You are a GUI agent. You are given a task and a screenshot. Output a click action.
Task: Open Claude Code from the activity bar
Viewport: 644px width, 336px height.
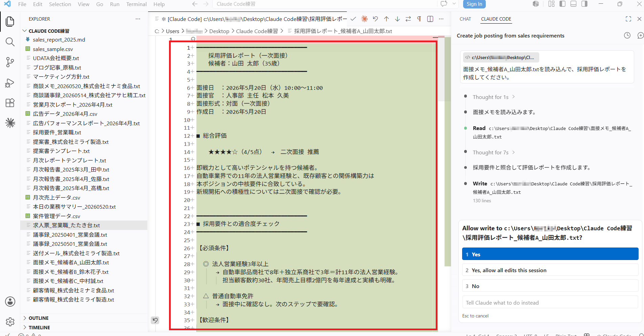click(x=10, y=123)
